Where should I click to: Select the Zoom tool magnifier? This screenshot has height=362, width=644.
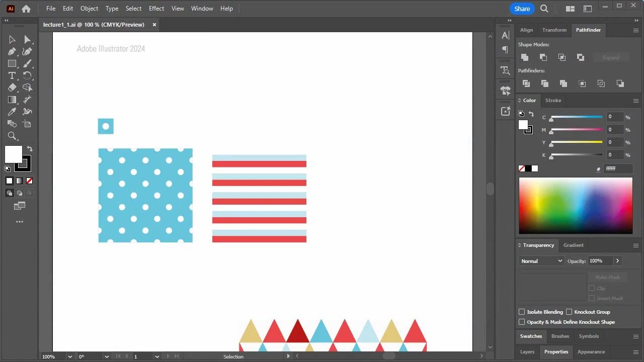(12, 136)
